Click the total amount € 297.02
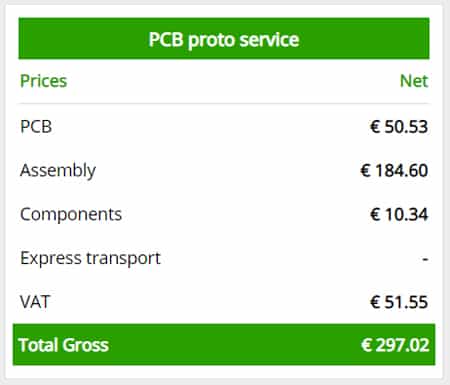Image resolution: width=450 pixels, height=385 pixels. (395, 345)
